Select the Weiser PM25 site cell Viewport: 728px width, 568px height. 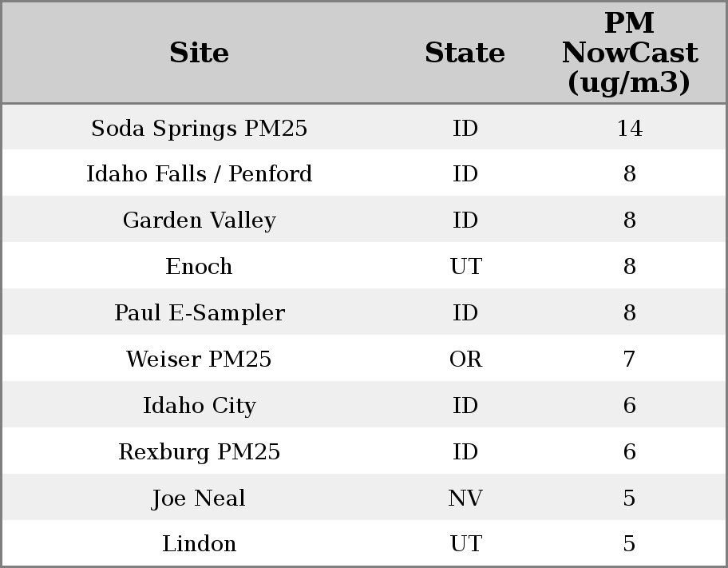(199, 359)
